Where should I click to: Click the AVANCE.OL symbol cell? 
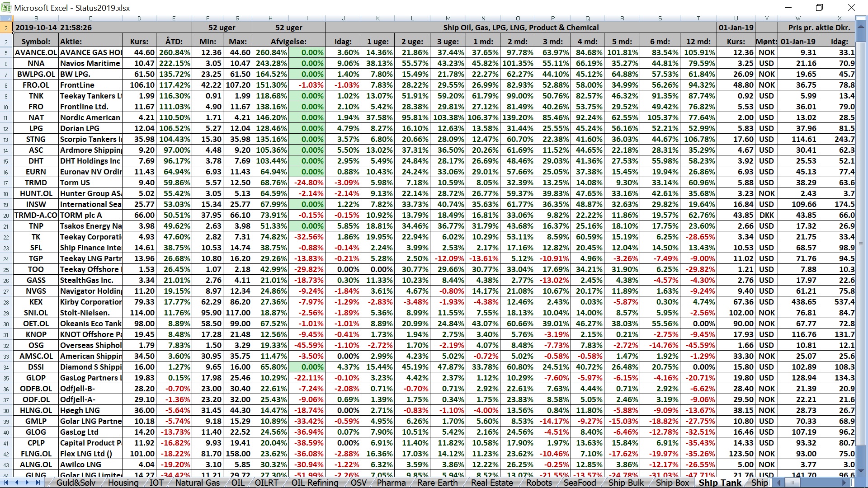point(36,52)
